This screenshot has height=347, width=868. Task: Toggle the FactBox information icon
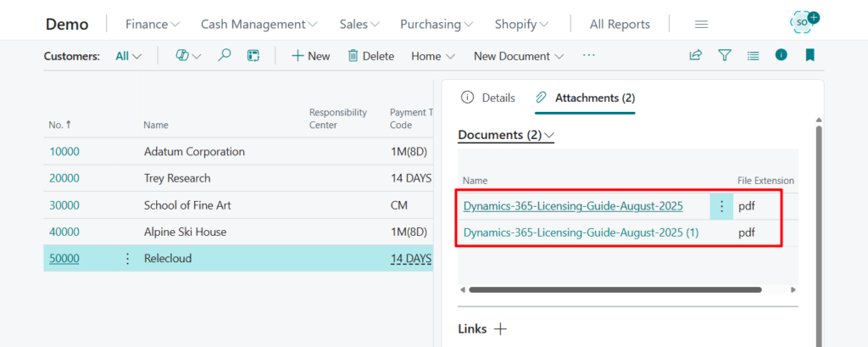pos(781,56)
